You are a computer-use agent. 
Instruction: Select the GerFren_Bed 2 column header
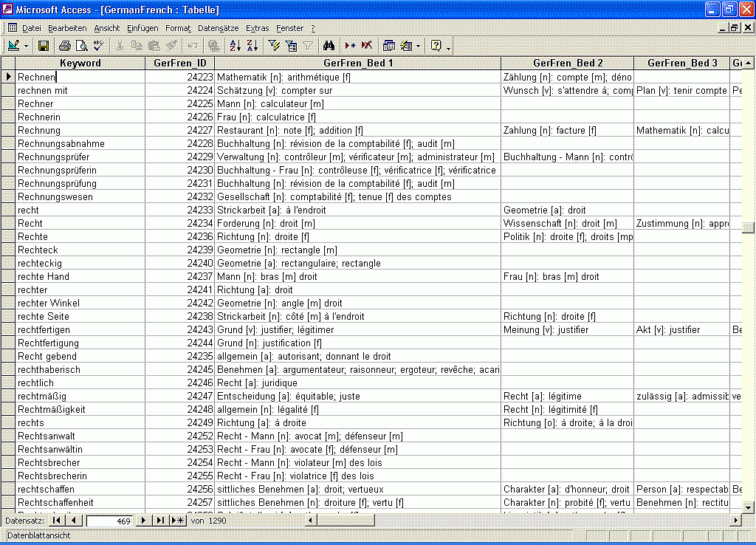pyautogui.click(x=568, y=63)
